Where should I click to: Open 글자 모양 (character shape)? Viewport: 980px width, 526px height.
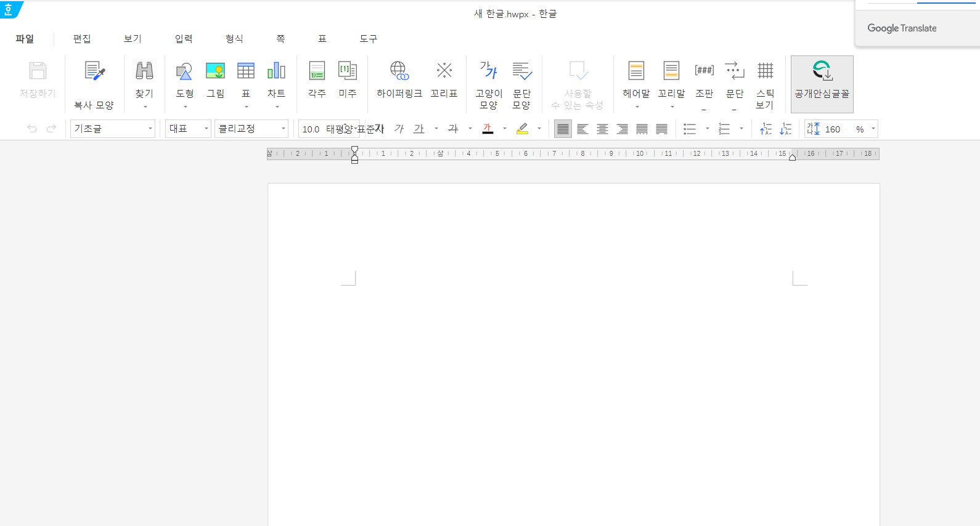click(x=489, y=71)
